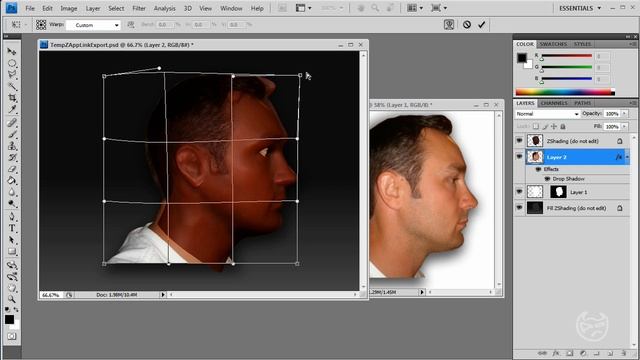Click the foreground color in Color panel
This screenshot has height=360, width=640.
point(522,58)
